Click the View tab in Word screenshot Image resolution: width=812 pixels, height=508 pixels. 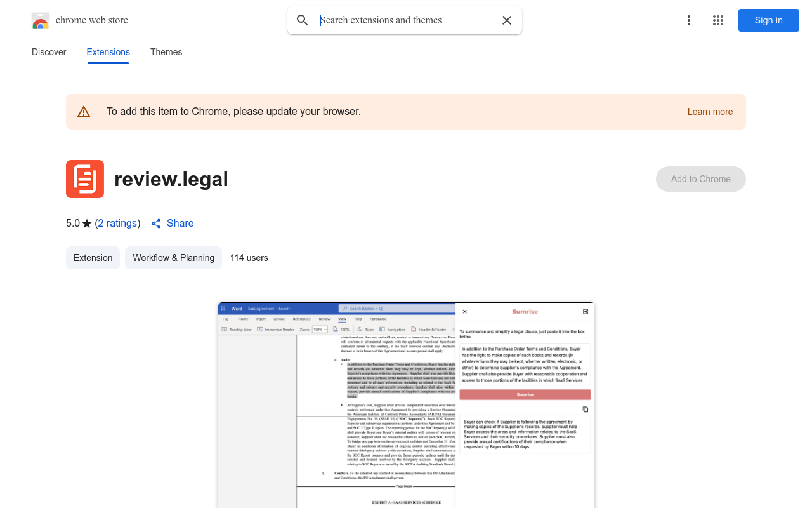click(x=342, y=319)
